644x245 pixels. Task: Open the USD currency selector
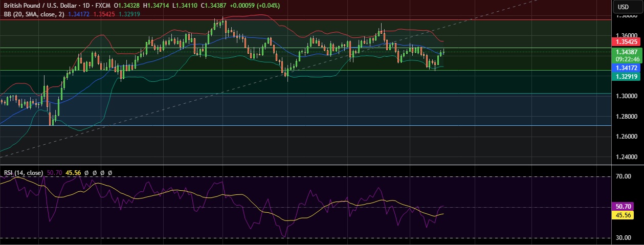point(623,7)
